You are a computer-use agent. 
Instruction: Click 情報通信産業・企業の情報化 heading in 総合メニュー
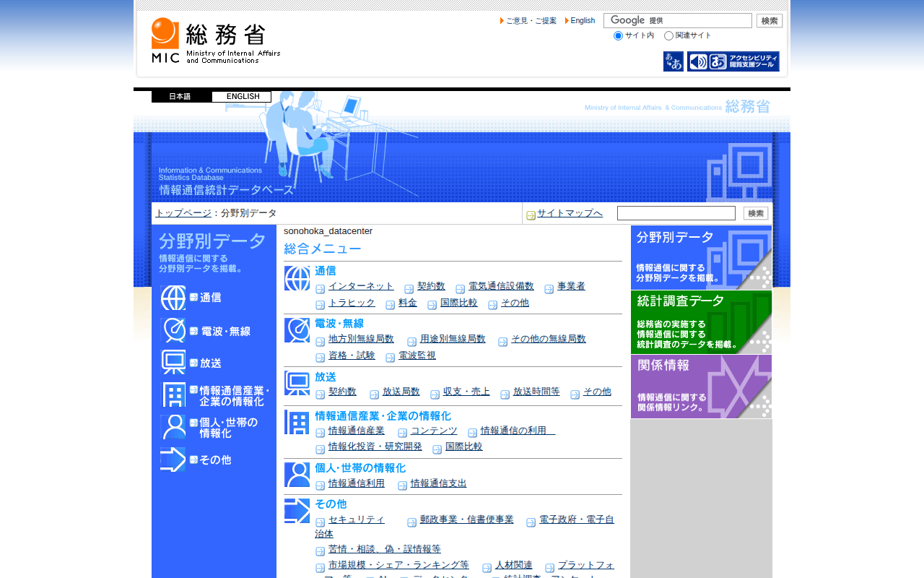[x=383, y=416]
